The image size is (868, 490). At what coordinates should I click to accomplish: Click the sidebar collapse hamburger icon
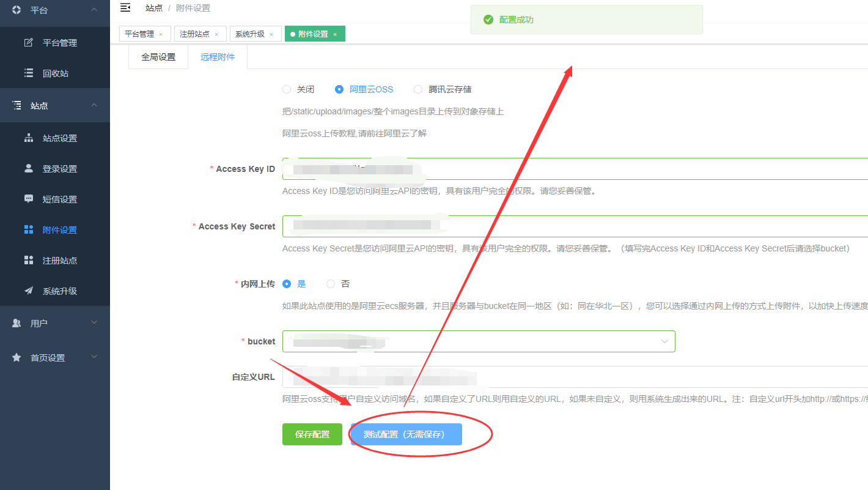[x=125, y=8]
